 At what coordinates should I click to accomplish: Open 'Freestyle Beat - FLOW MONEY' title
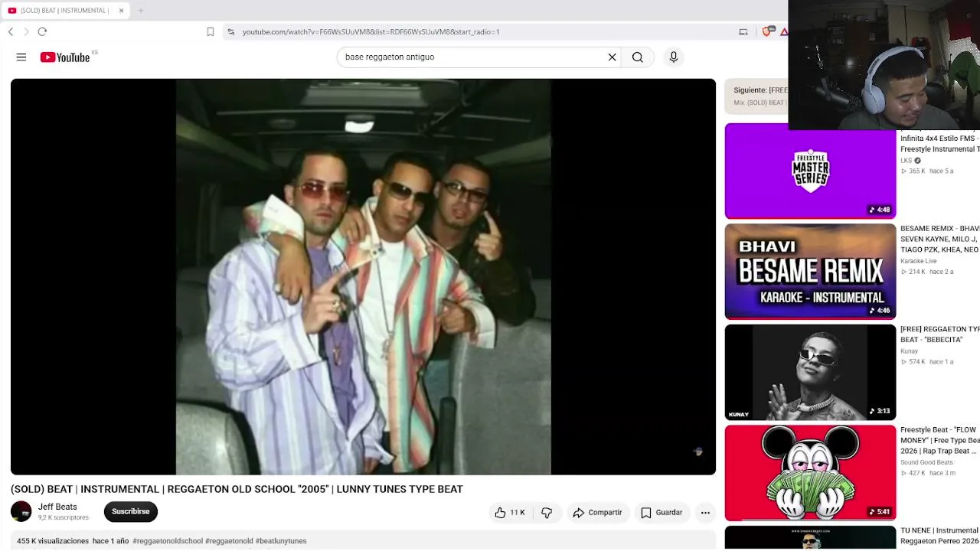coord(939,440)
